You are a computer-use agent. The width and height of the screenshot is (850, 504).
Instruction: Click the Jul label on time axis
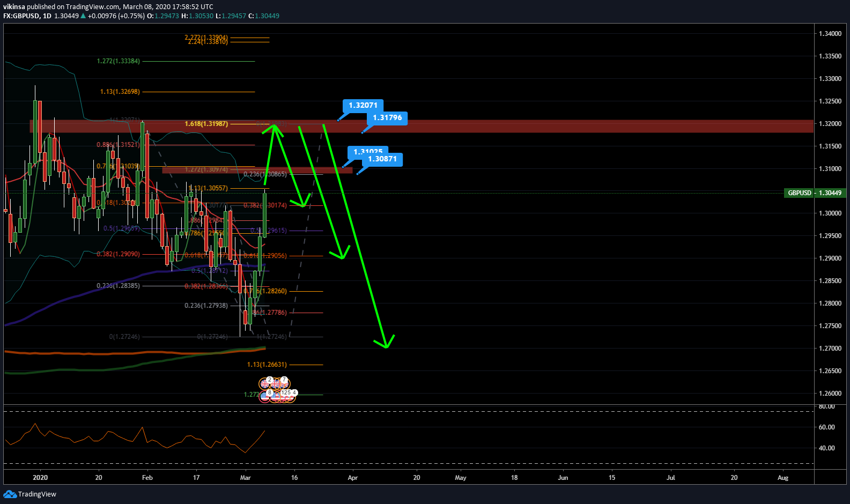click(671, 478)
